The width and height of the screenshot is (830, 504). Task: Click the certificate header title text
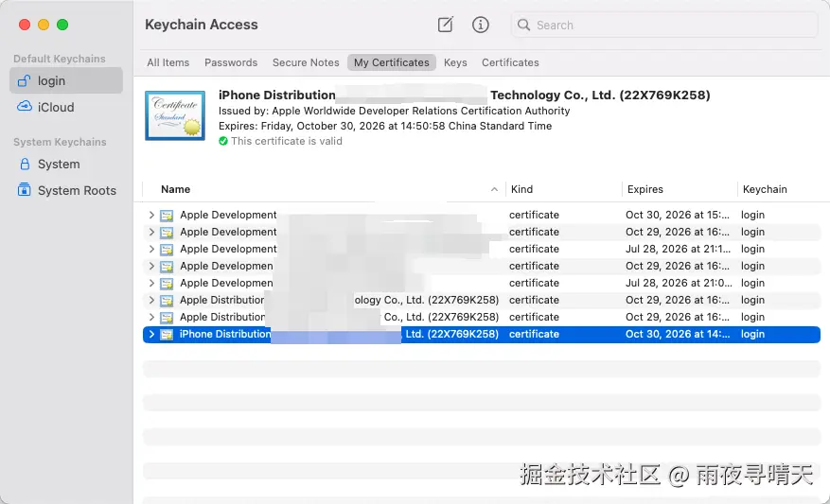tap(465, 96)
